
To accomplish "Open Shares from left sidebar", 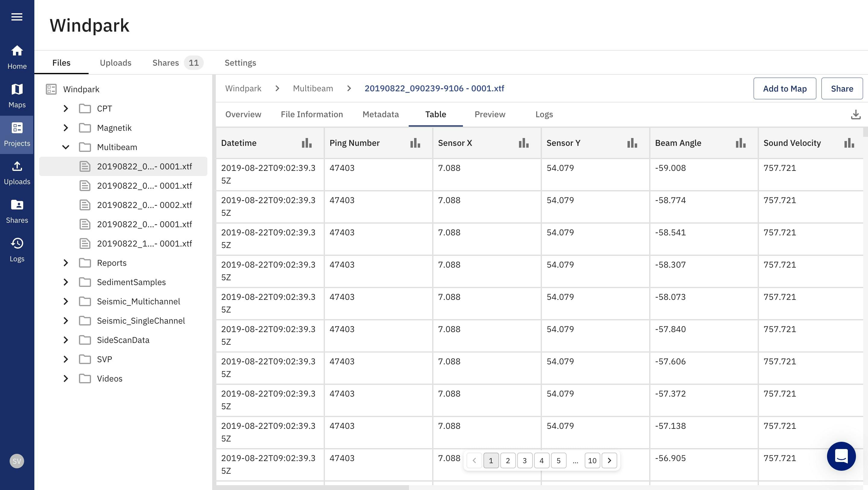I will [x=17, y=211].
